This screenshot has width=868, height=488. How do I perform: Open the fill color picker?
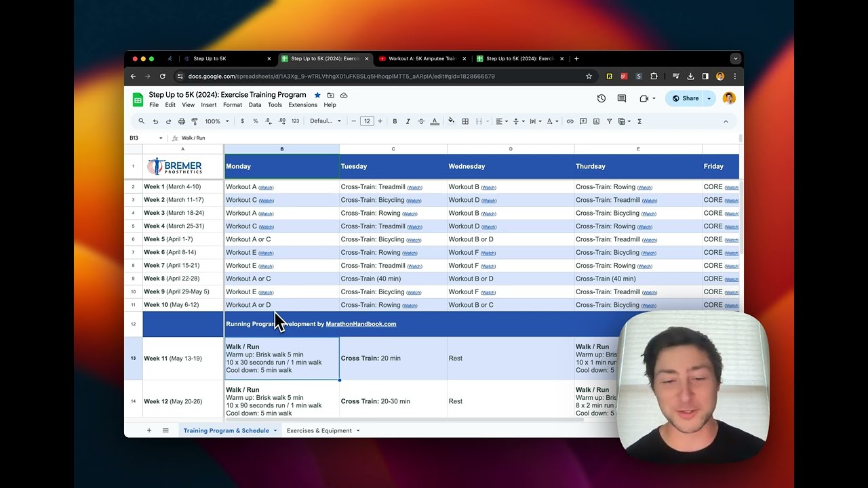451,121
